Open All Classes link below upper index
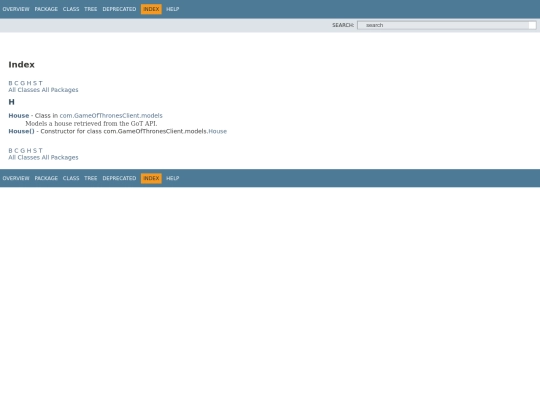Image resolution: width=540 pixels, height=405 pixels. 24,90
